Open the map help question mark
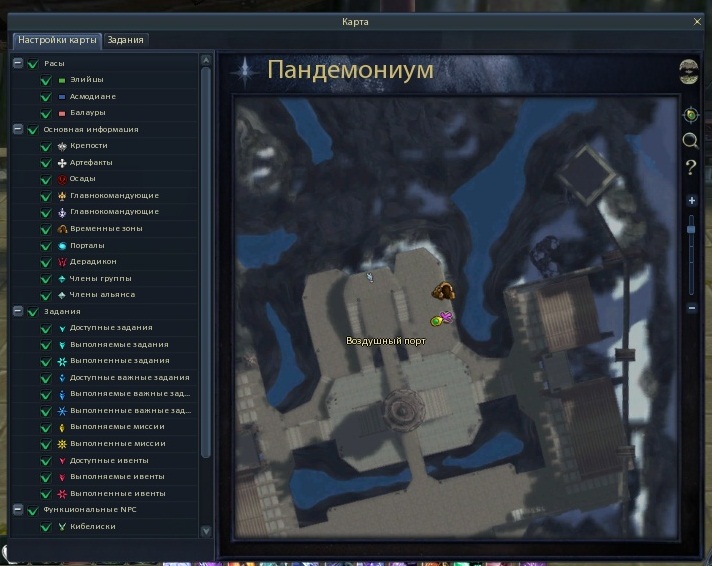Image resolution: width=712 pixels, height=566 pixels. tap(691, 168)
